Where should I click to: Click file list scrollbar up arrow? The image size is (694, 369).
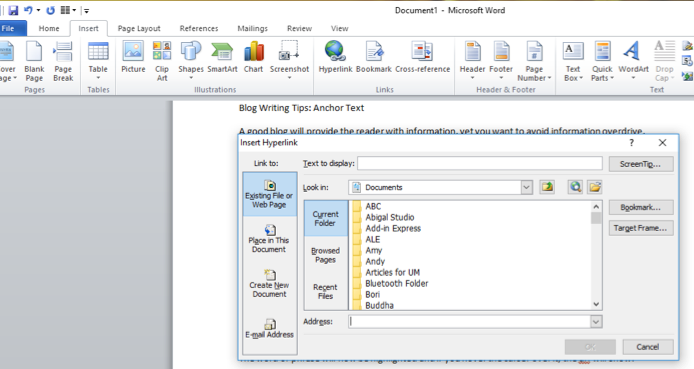tap(596, 206)
